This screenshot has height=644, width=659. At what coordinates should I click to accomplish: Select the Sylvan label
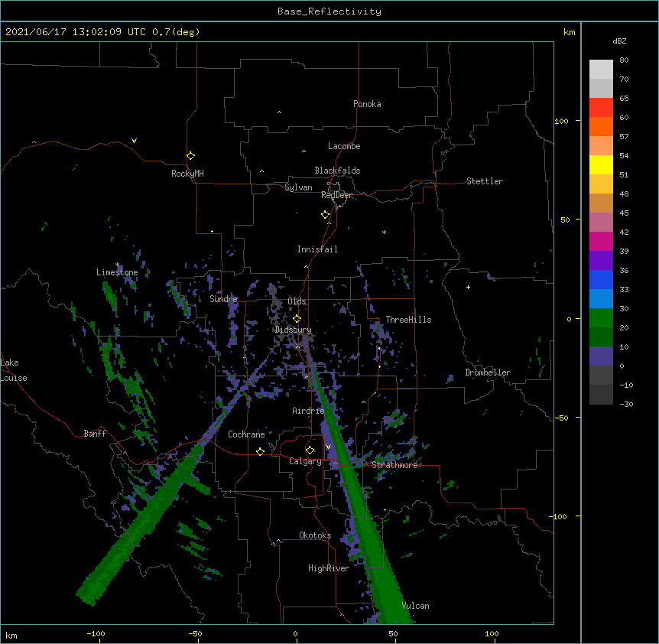coord(298,187)
